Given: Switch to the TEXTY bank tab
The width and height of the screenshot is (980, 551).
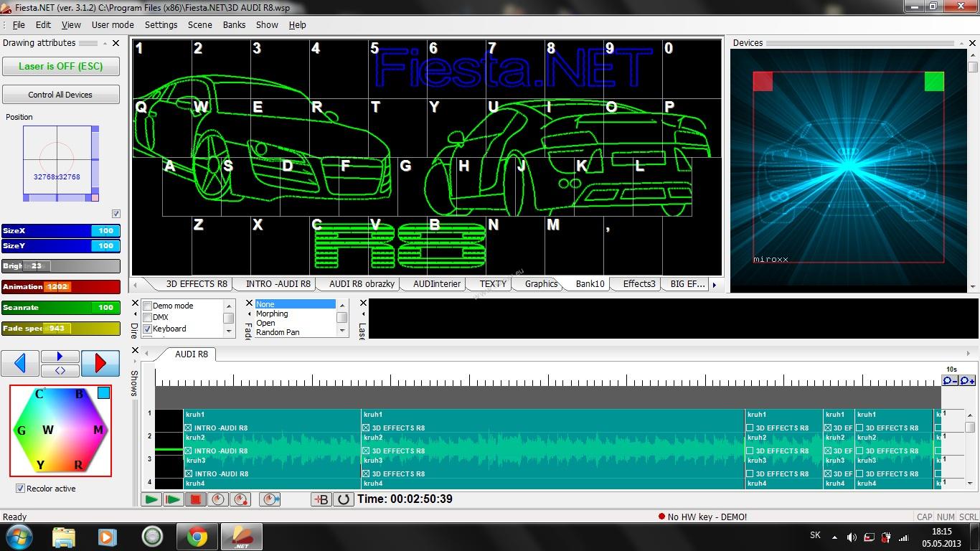Looking at the screenshot, I should coord(493,284).
